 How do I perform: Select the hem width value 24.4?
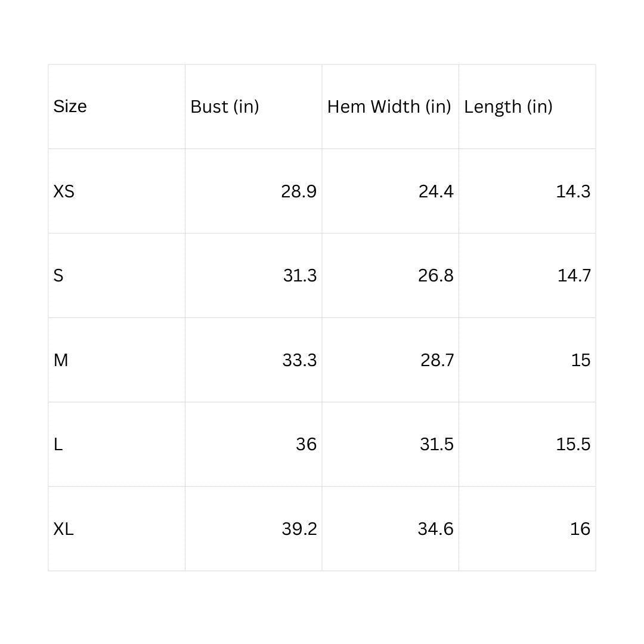436,191
